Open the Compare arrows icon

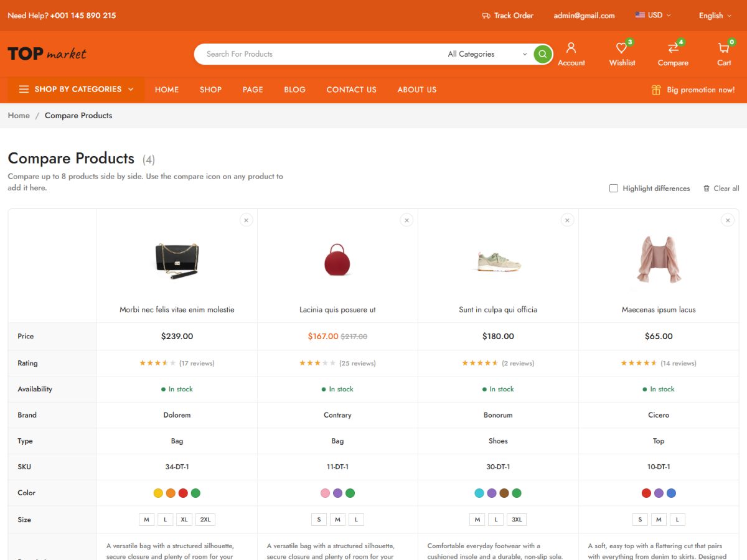click(x=673, y=48)
